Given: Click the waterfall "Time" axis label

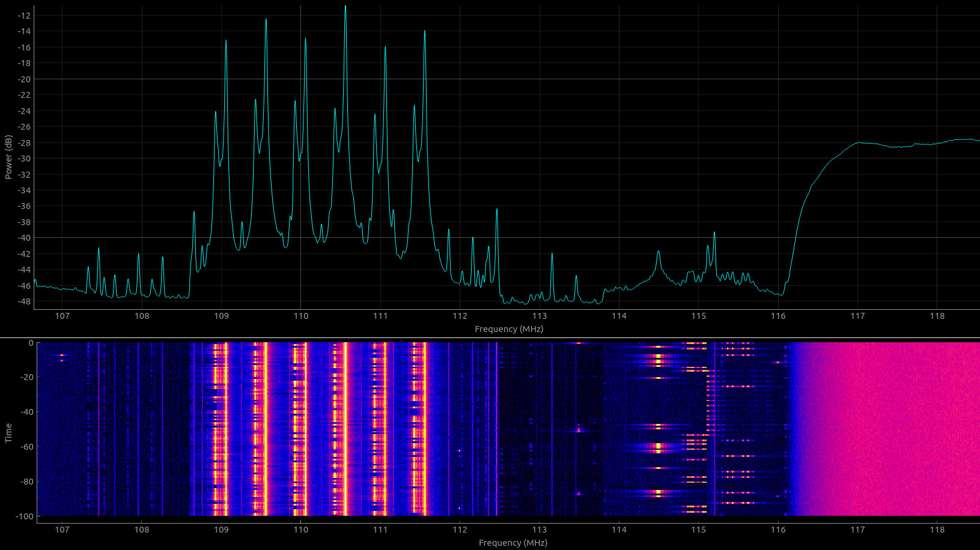Looking at the screenshot, I should pyautogui.click(x=8, y=432).
